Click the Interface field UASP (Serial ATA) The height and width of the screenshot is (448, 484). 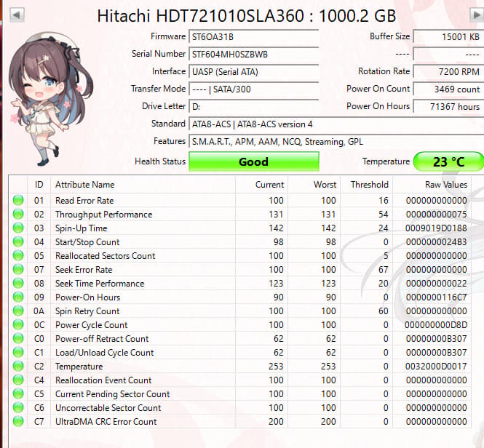point(253,71)
